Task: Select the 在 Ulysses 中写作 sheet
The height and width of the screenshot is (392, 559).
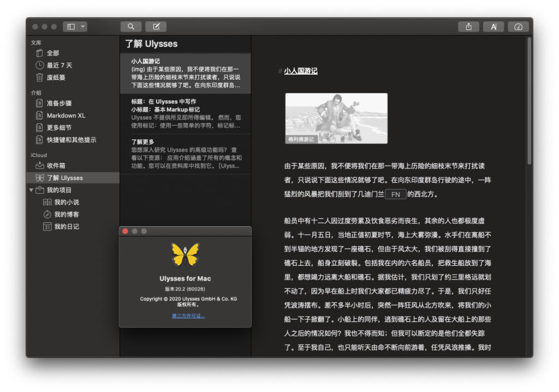Action: 186,114
